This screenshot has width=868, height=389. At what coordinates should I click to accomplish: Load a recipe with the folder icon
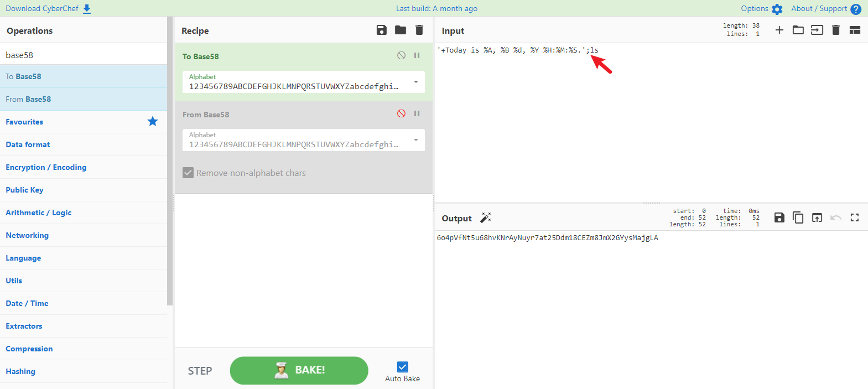point(401,30)
